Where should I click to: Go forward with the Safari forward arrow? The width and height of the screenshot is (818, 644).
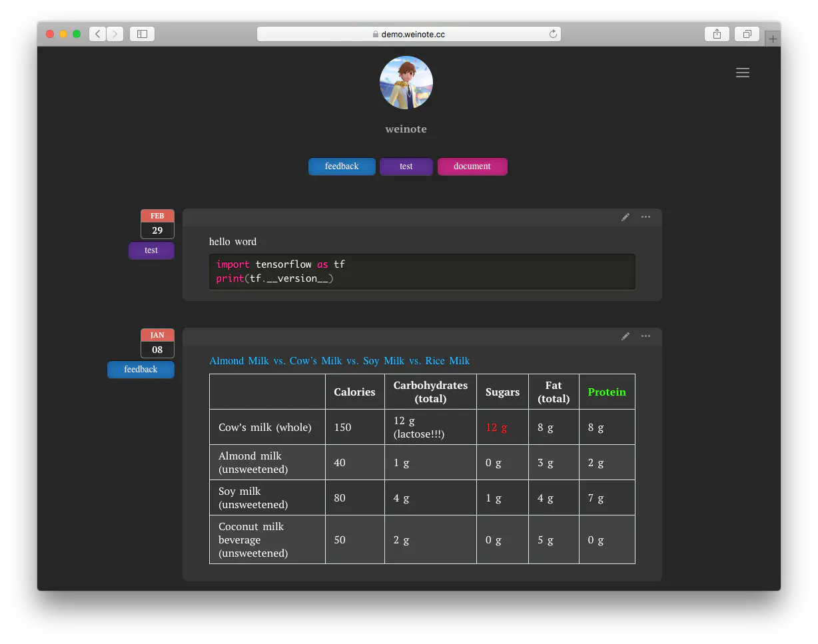115,34
